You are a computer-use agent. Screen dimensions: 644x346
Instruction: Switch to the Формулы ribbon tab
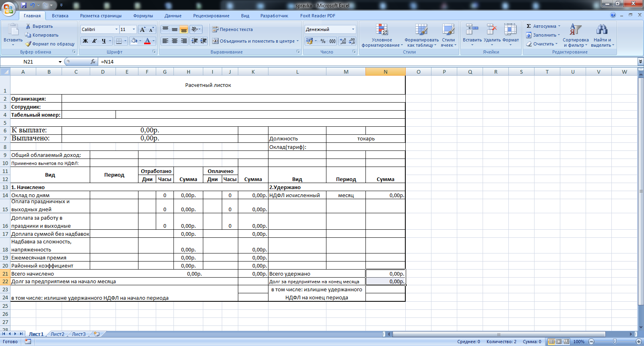point(143,16)
